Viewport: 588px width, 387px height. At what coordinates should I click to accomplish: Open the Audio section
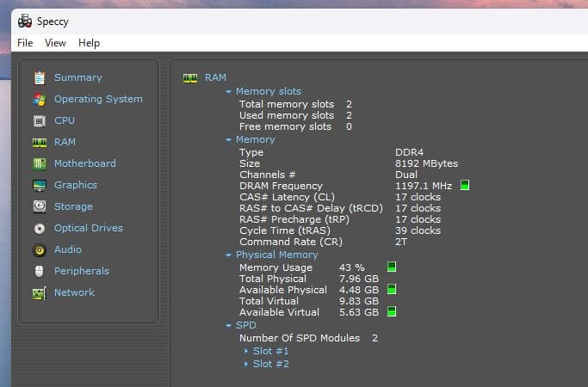pos(68,249)
